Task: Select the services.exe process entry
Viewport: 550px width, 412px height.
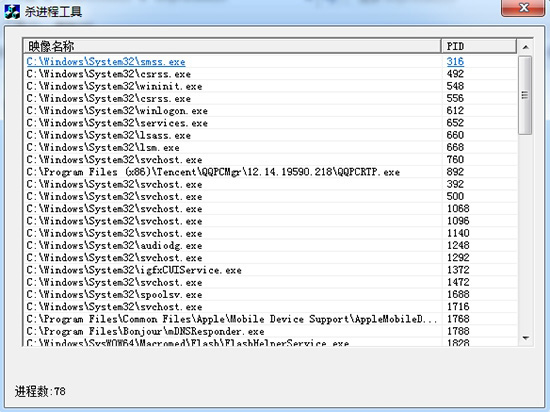Action: click(270, 123)
